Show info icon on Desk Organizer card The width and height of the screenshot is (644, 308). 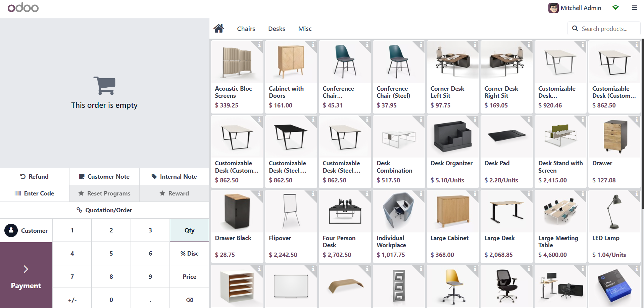475,119
